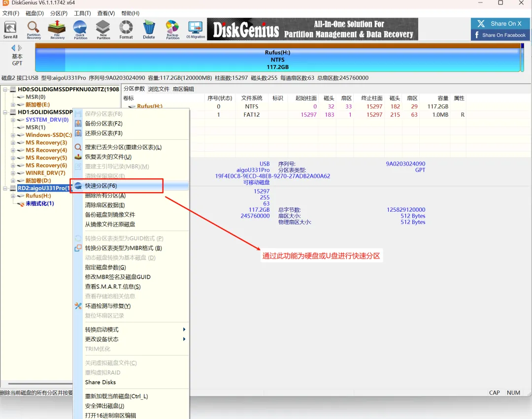The height and width of the screenshot is (419, 532).
Task: Switch to the 扇区编辑 tab
Action: click(183, 89)
